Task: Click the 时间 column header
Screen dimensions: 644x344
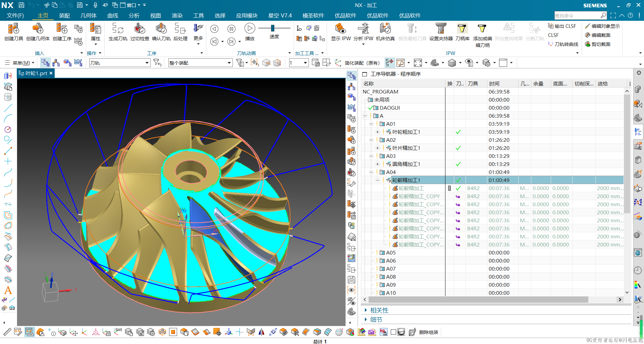Action: [502, 83]
